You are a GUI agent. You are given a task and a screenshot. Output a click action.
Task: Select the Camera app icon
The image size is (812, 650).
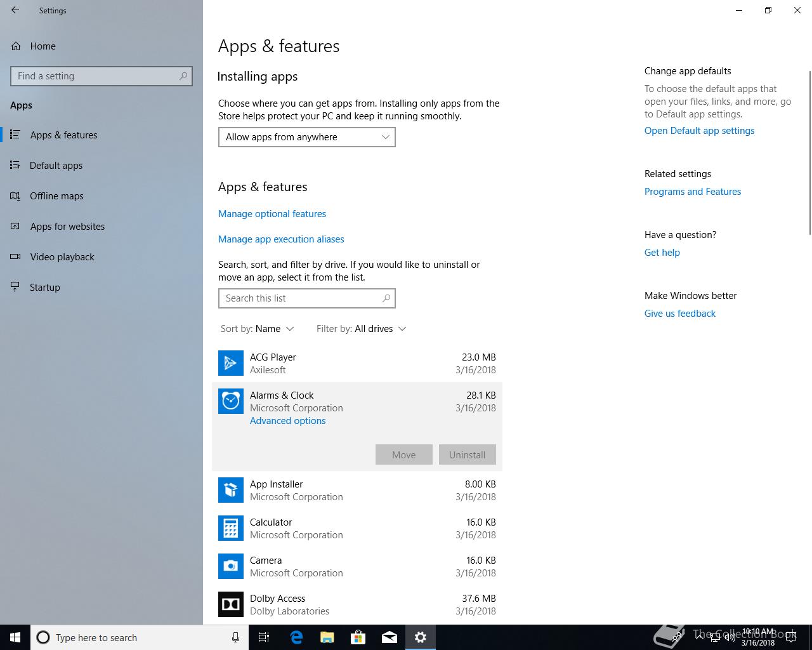(231, 566)
